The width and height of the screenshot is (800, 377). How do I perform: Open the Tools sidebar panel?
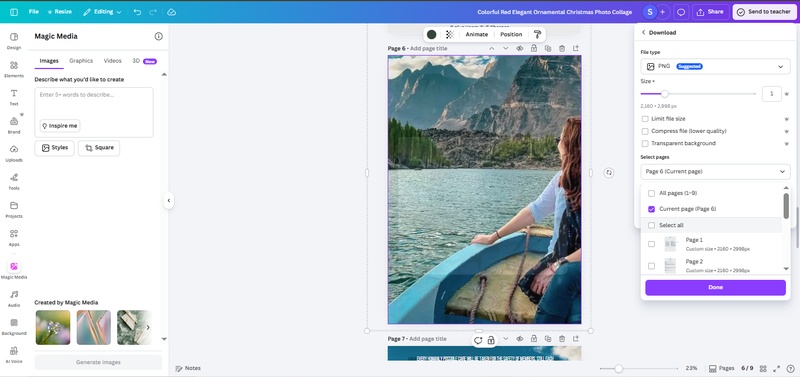pyautogui.click(x=14, y=182)
